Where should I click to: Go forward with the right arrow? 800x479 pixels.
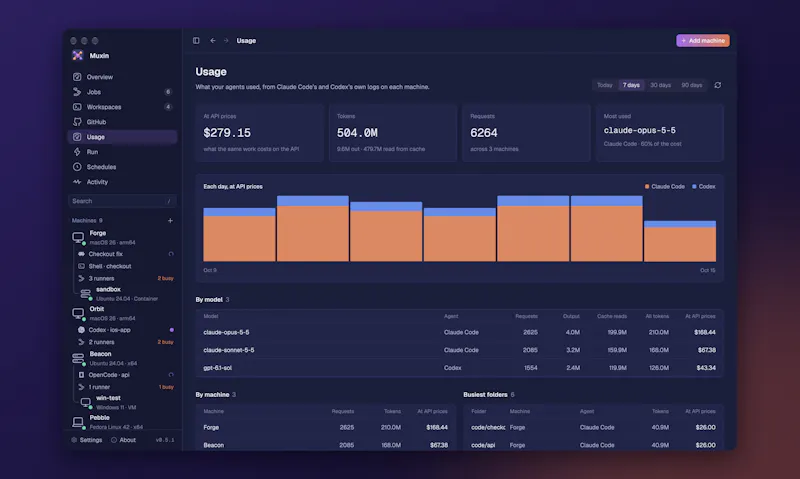tap(226, 40)
